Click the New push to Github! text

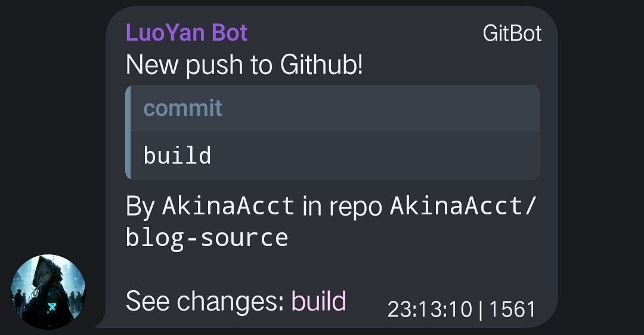tap(244, 64)
